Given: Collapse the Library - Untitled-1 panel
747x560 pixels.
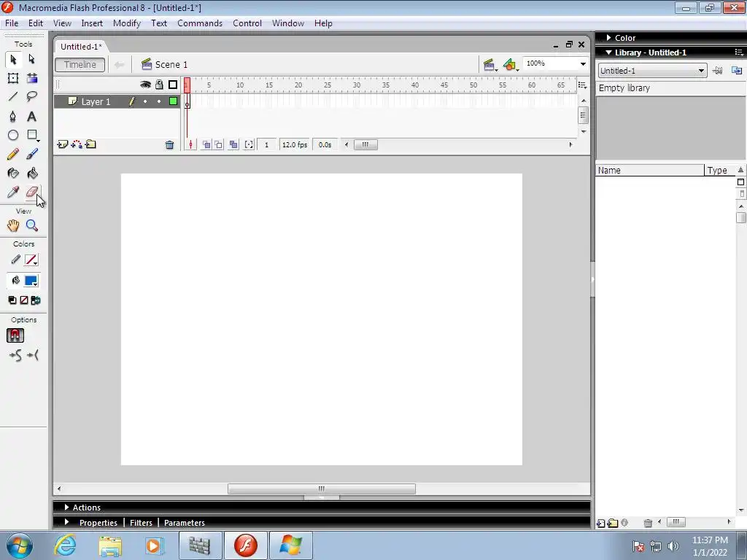Looking at the screenshot, I should [x=608, y=52].
